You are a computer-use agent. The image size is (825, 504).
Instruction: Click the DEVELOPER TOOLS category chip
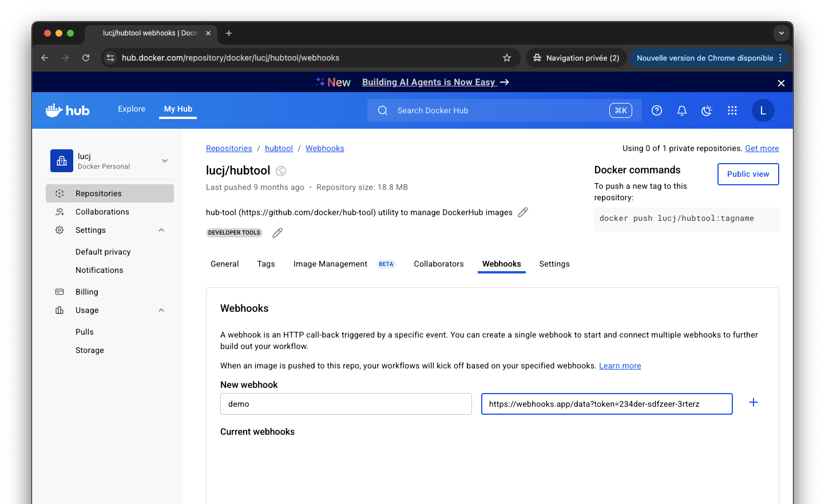click(x=235, y=233)
